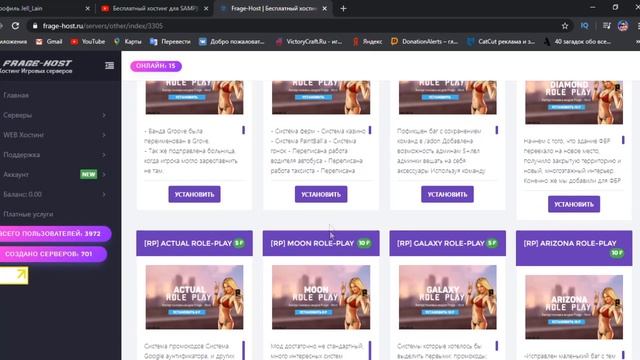Switch to the YouTube SAMP hosting tab
The height and width of the screenshot is (360, 640).
[x=154, y=8]
